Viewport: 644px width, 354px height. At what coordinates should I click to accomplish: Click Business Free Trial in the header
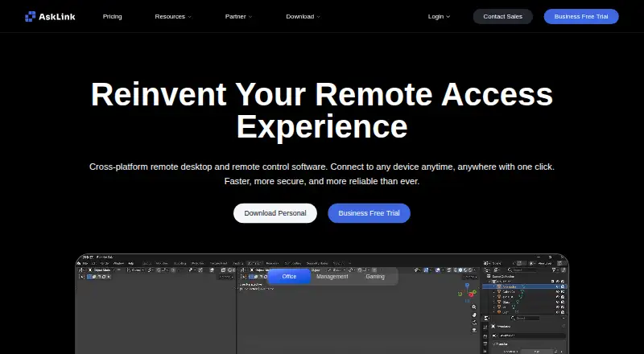click(x=581, y=16)
